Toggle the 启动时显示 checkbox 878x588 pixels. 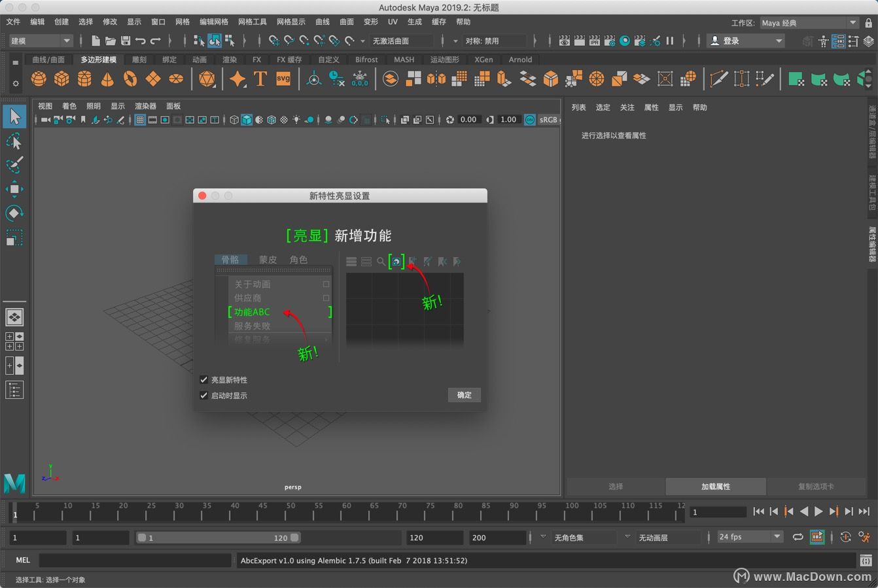click(204, 395)
